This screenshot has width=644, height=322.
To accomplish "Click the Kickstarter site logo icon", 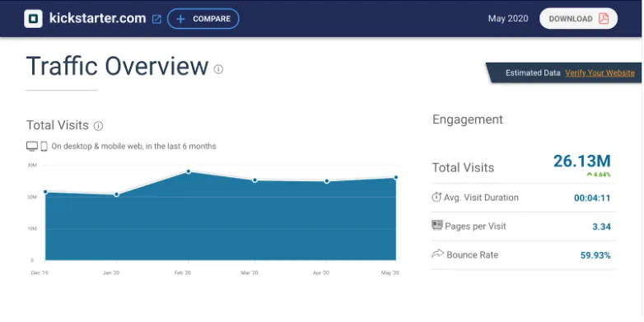I will (33, 18).
